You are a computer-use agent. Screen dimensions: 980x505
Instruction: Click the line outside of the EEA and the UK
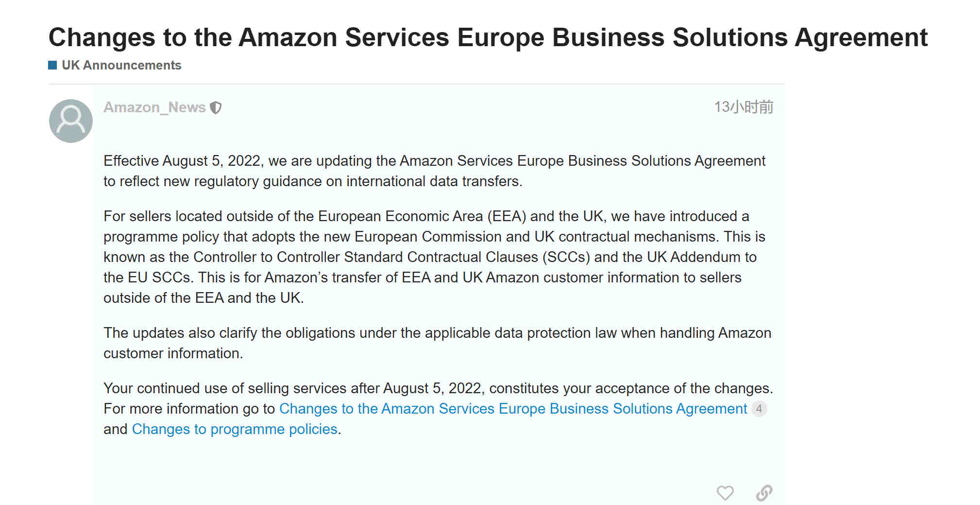click(x=203, y=298)
